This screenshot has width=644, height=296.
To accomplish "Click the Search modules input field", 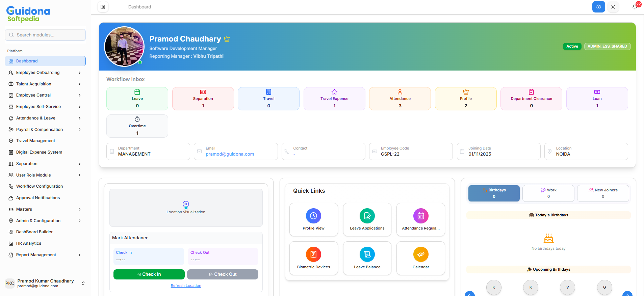I will 45,35.
